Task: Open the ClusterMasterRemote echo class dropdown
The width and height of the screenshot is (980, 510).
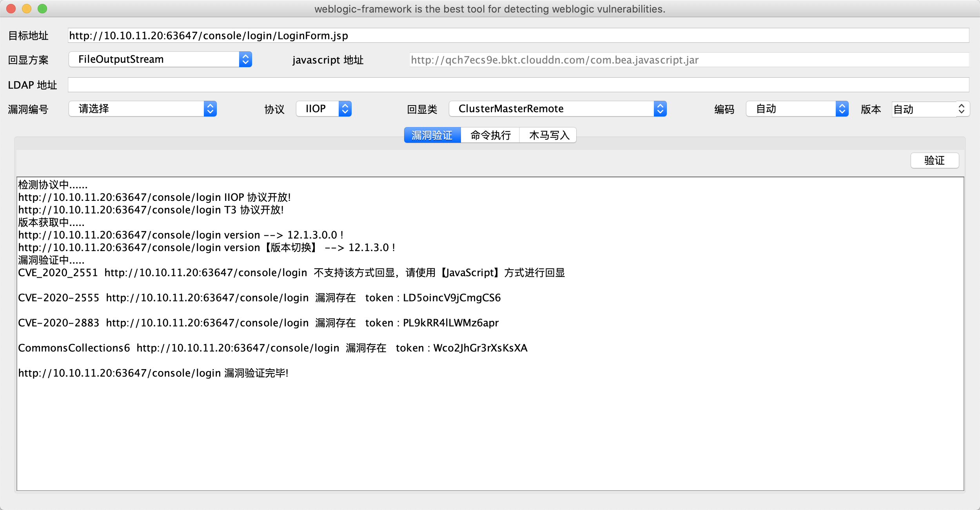Action: (557, 109)
